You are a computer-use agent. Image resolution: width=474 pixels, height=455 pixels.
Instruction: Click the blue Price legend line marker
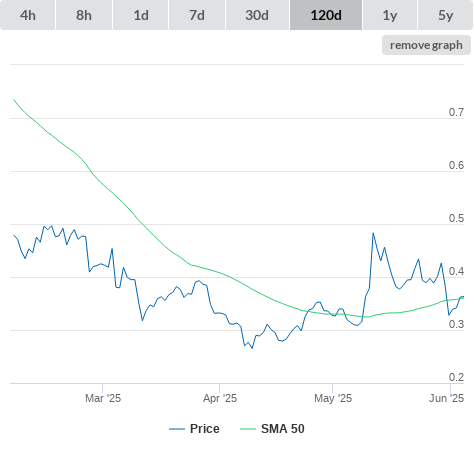(177, 429)
